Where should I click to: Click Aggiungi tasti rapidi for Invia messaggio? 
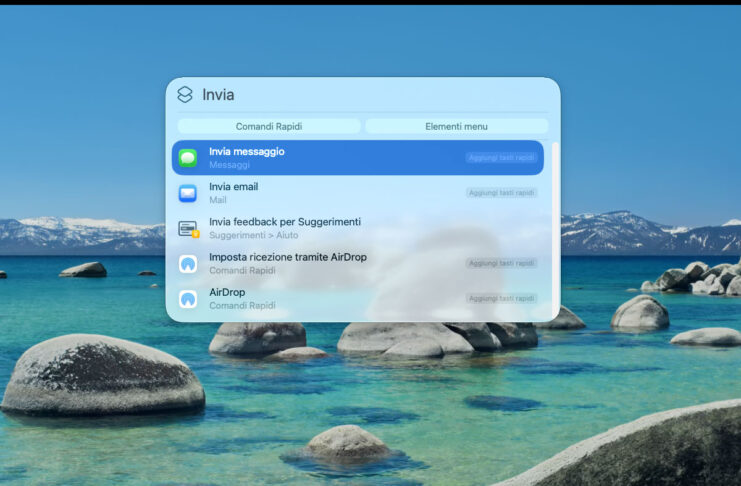click(501, 157)
